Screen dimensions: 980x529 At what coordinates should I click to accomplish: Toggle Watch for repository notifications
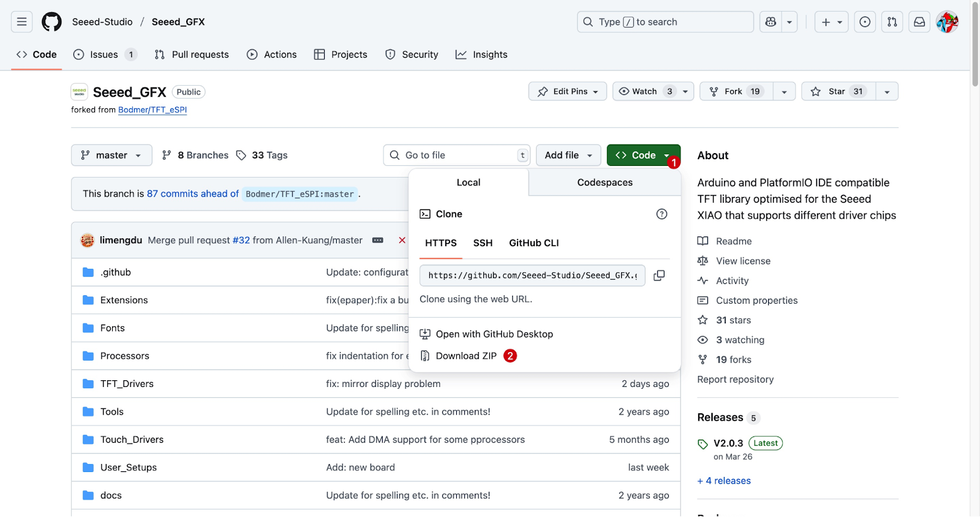pyautogui.click(x=645, y=91)
